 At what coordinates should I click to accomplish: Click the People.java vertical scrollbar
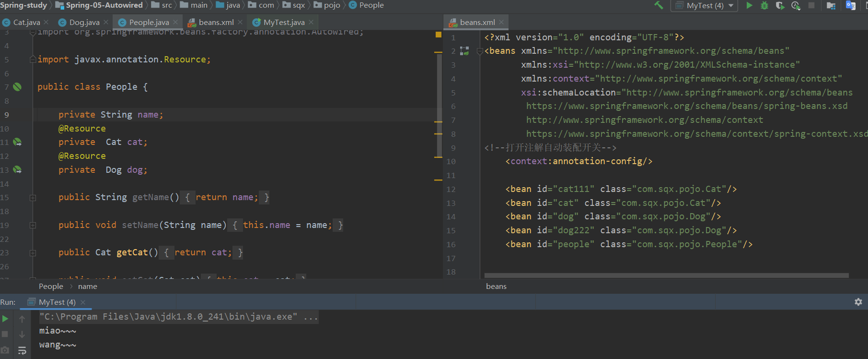point(439,106)
